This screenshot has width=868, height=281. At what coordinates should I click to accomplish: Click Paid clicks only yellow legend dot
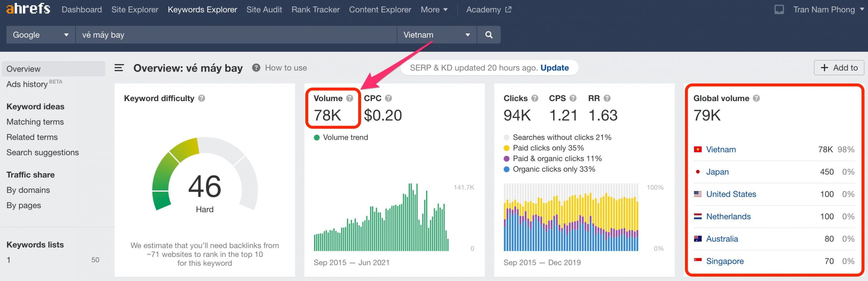click(507, 148)
